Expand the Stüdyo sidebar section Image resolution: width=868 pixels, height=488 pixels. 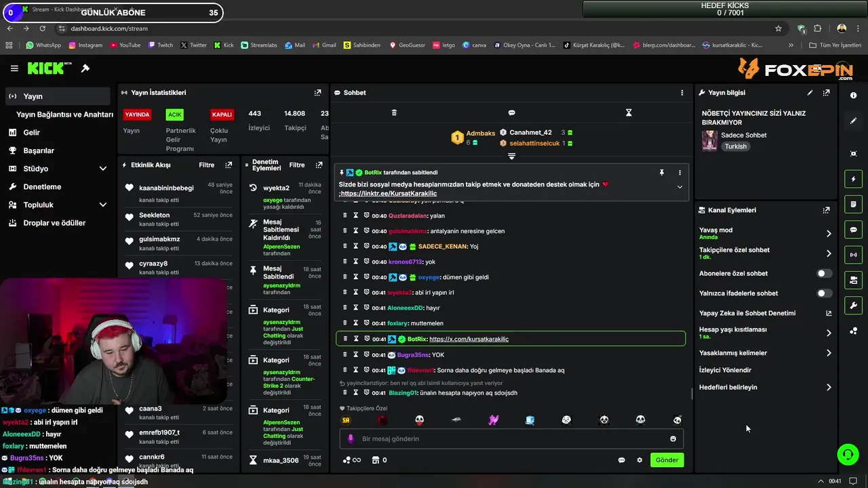pyautogui.click(x=103, y=169)
